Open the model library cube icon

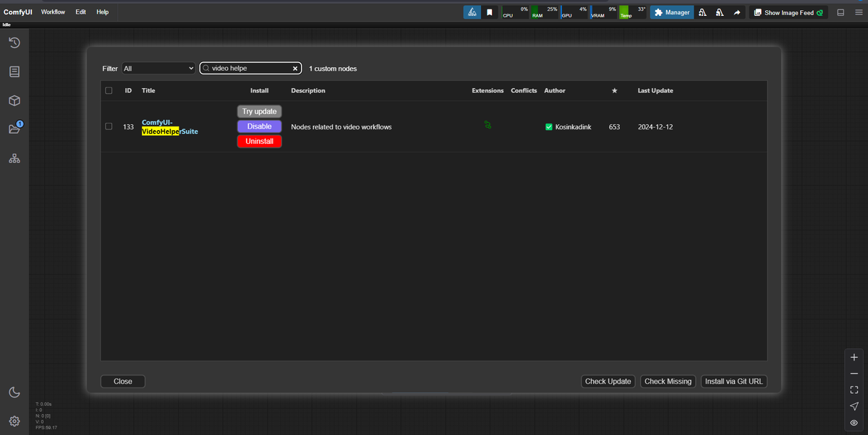14,100
